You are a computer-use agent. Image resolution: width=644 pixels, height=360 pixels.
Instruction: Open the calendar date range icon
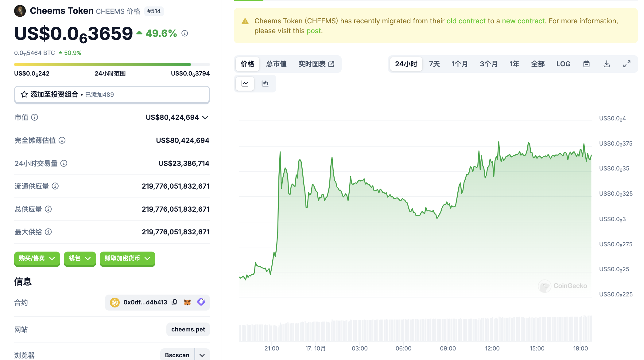[x=586, y=64]
